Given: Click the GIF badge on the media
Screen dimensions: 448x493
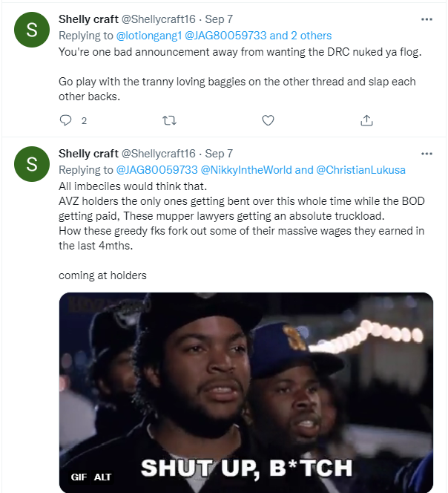Looking at the screenshot, I should [79, 477].
